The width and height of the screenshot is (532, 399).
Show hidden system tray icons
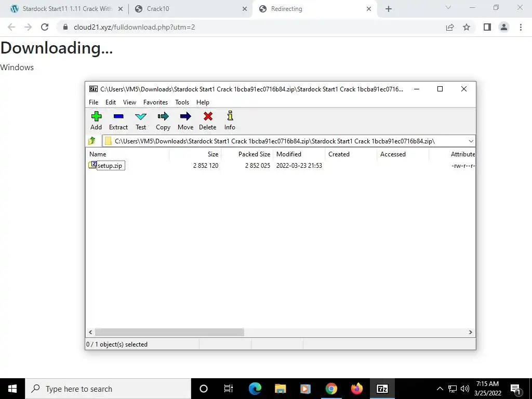tap(440, 389)
